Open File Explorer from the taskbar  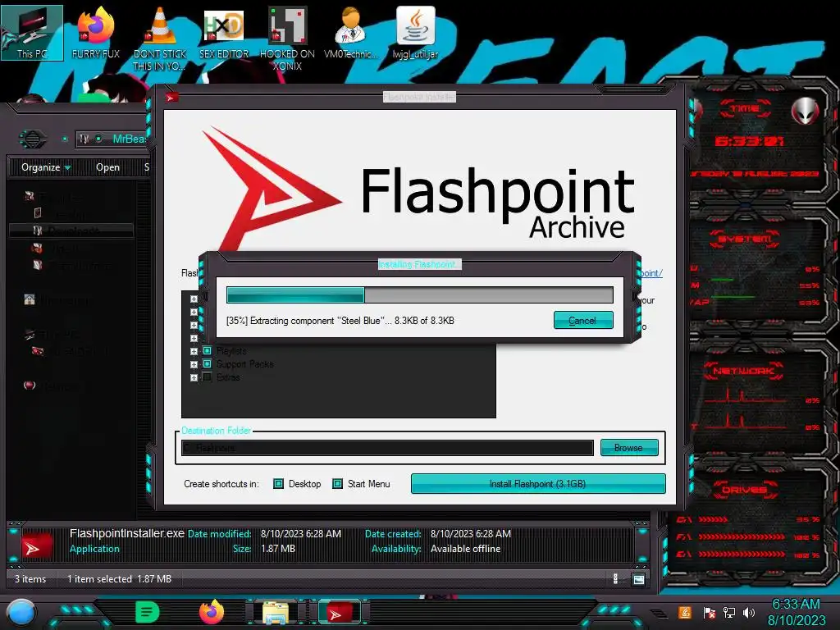tap(276, 612)
